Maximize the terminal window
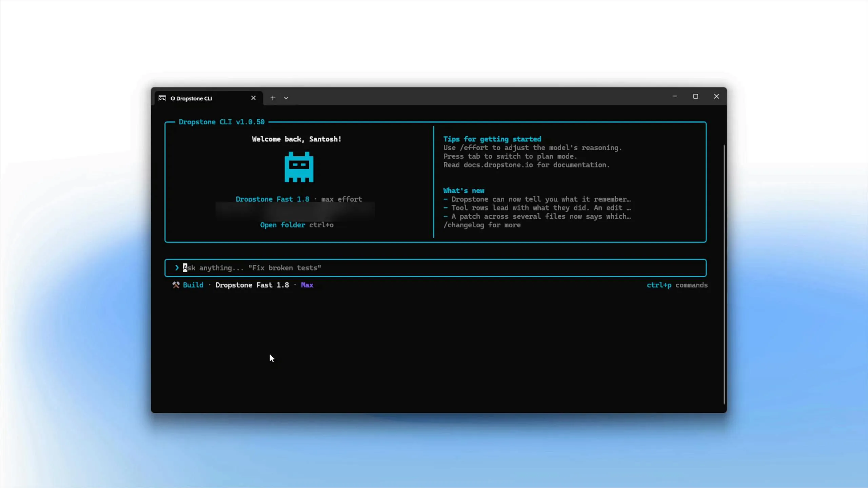 pyautogui.click(x=695, y=96)
